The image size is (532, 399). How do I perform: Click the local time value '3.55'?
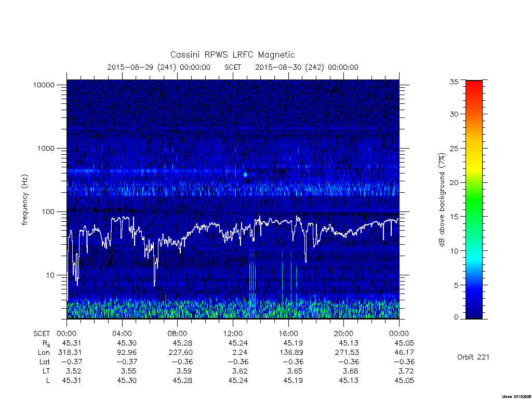[x=129, y=371]
